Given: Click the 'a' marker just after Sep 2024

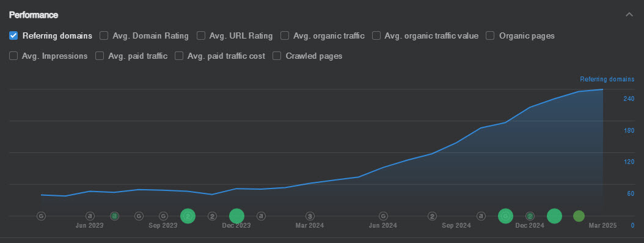Looking at the screenshot, I should click(x=481, y=216).
